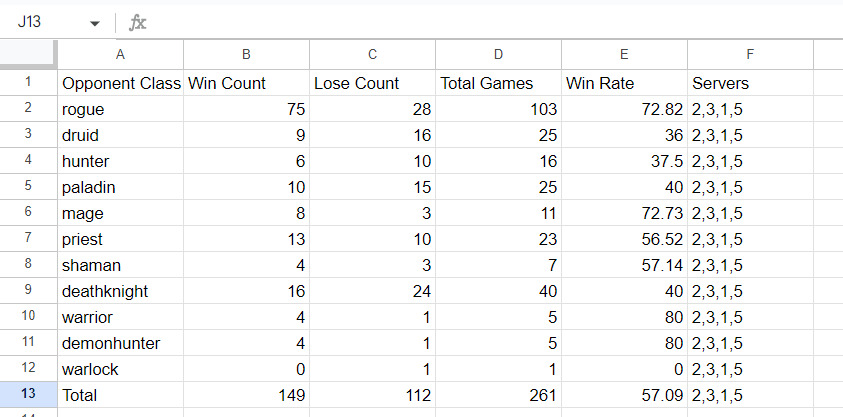Select the rogue cell in column A

click(x=120, y=109)
